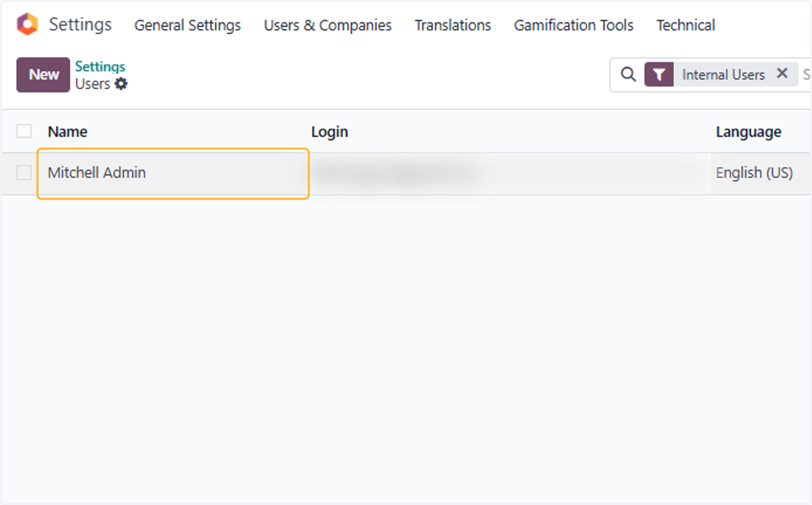Open the Gamification Tools menu
The width and height of the screenshot is (812, 505).
574,26
